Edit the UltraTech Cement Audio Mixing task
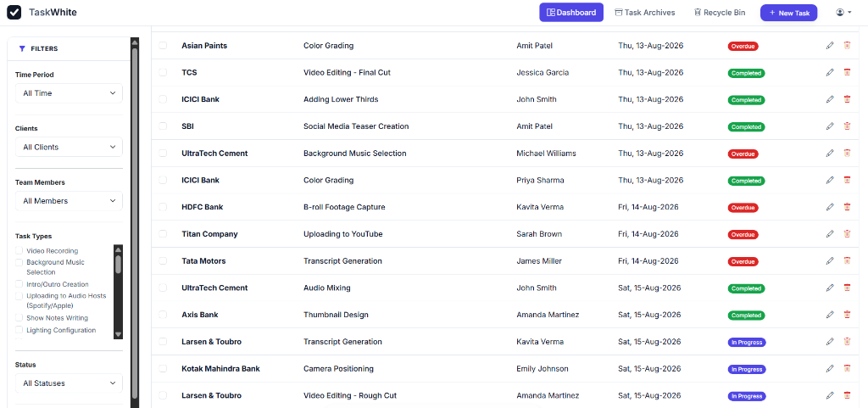868x408 pixels. pos(829,288)
